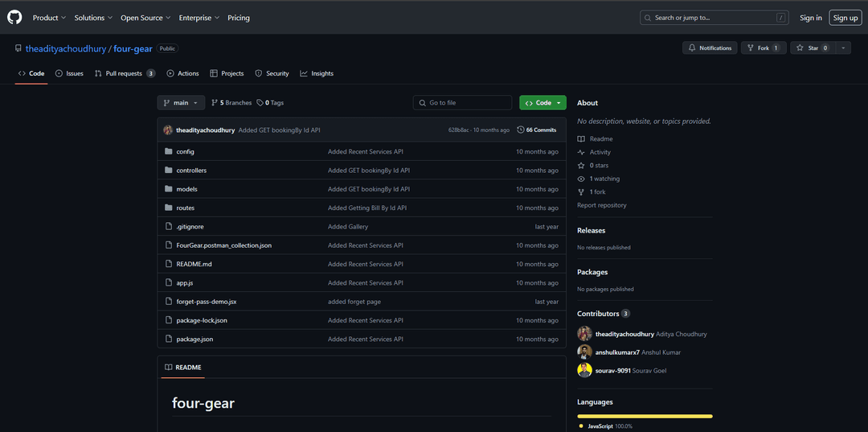The image size is (868, 432).
Task: Click the GitHub logo icon
Action: [14, 18]
